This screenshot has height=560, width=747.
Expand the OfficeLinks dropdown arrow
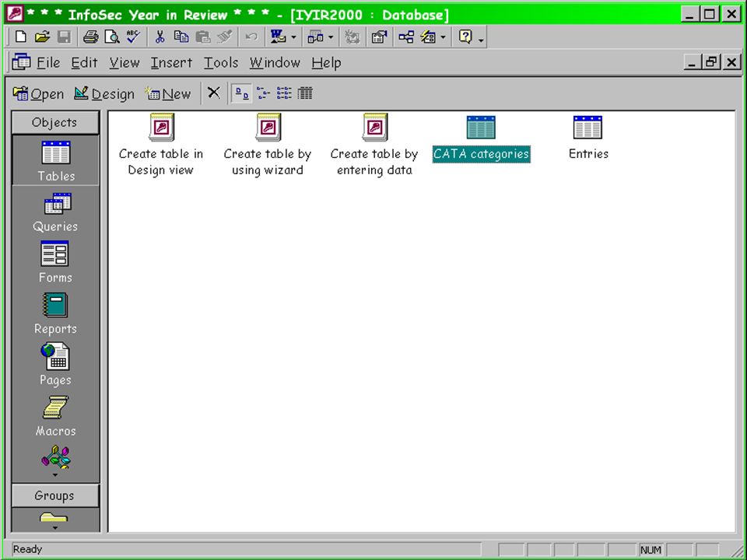tap(293, 37)
